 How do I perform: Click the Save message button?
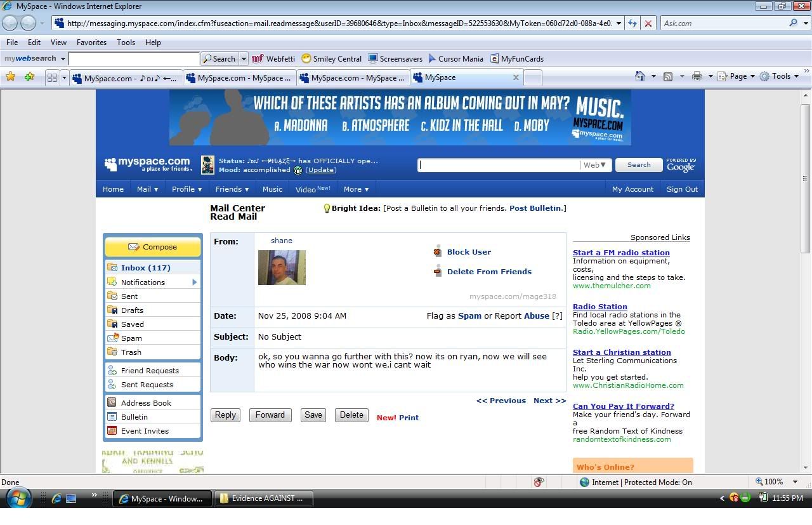click(313, 415)
